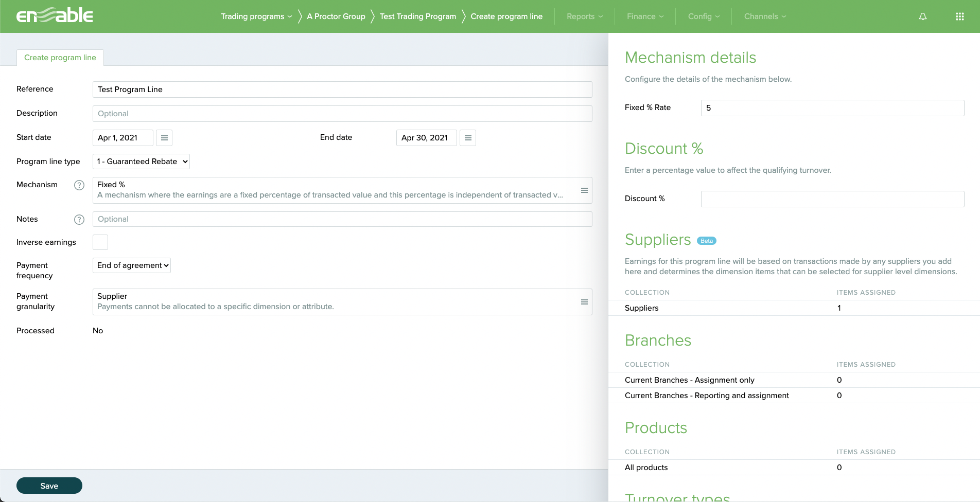Toggle the Inverse earnings checkbox
Viewport: 980px width, 502px height.
coord(100,242)
